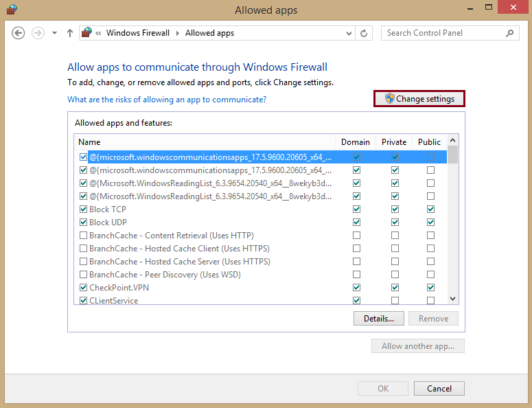Click the apps list scrollbar thumb
The width and height of the screenshot is (532, 408).
[x=452, y=155]
